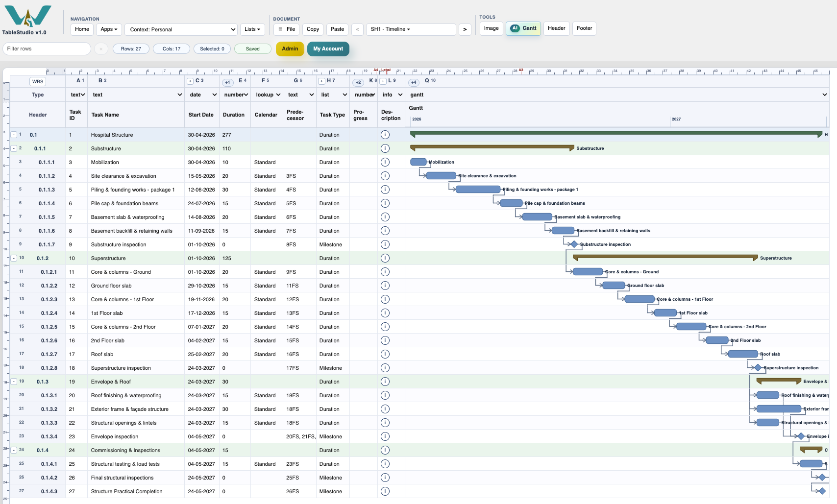This screenshot has height=504, width=837.
Task: Open info icon for Mobilization row
Action: [385, 162]
